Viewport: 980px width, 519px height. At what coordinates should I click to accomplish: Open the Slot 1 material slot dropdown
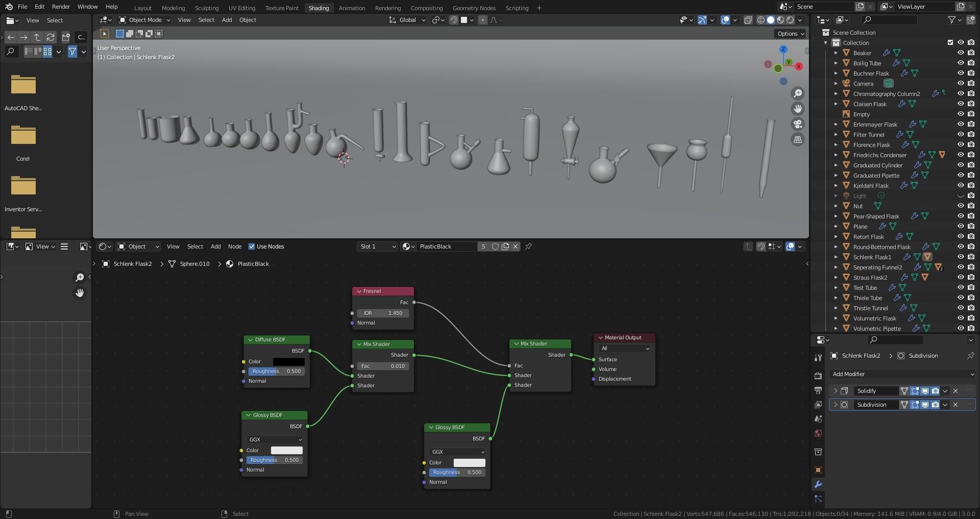tap(377, 246)
